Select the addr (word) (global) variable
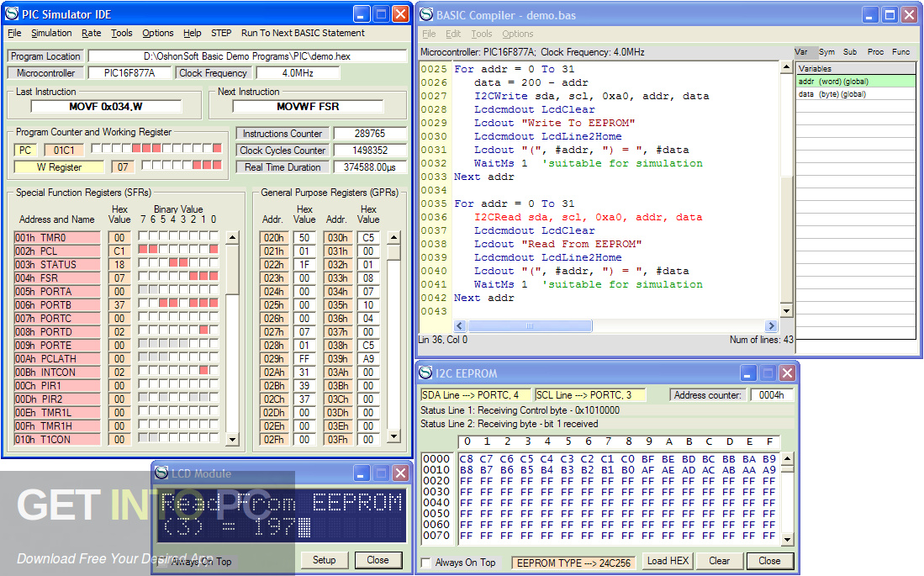The height and width of the screenshot is (576, 924). click(856, 82)
